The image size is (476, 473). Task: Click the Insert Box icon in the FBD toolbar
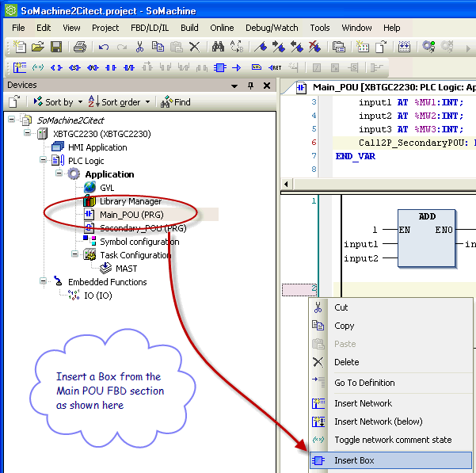219,67
